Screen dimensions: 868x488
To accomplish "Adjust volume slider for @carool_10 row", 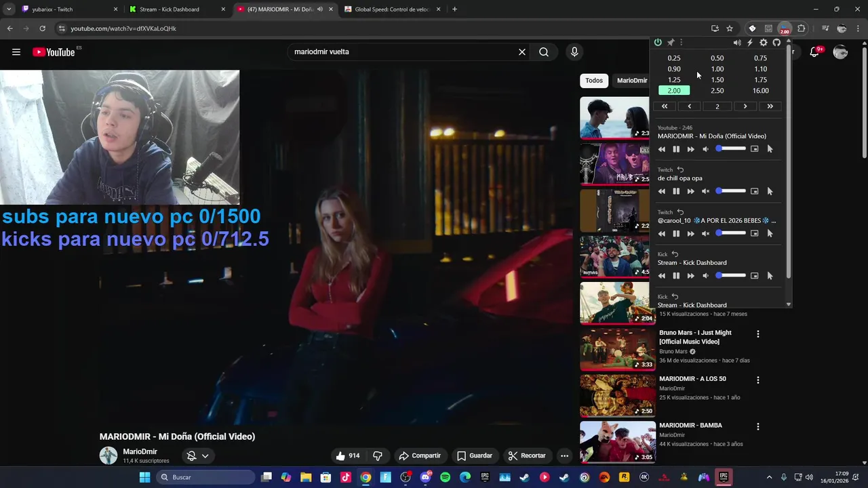I will (730, 232).
